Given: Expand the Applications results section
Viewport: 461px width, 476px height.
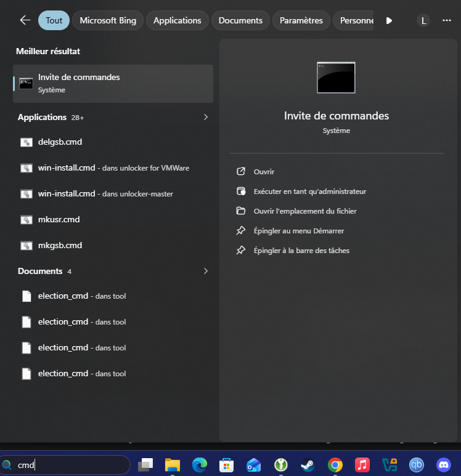Looking at the screenshot, I should (206, 117).
